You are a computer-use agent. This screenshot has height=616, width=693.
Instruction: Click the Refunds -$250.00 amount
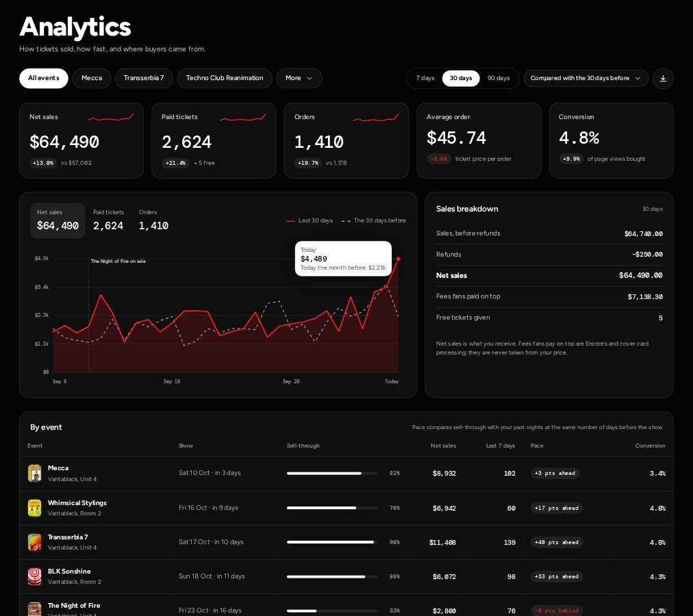[x=647, y=255]
